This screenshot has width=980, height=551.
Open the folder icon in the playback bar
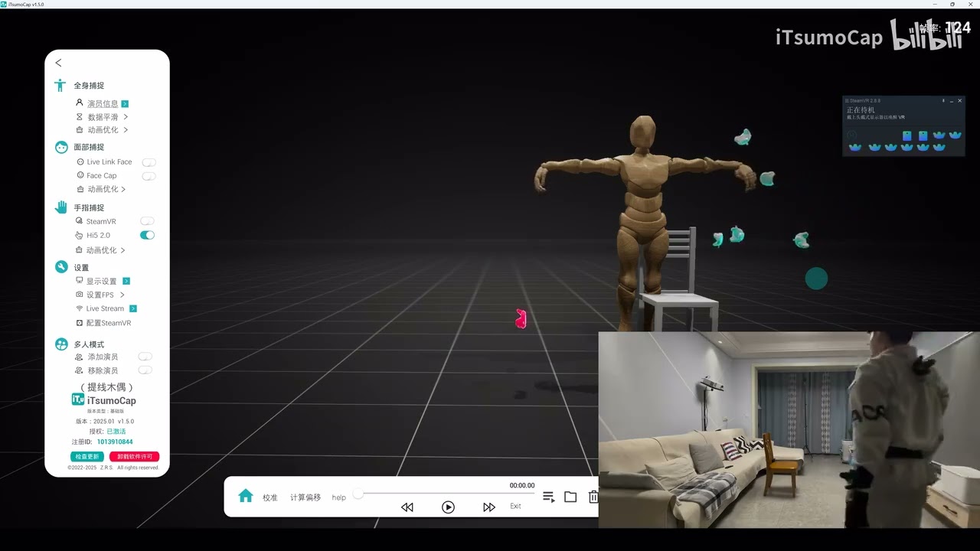point(570,497)
